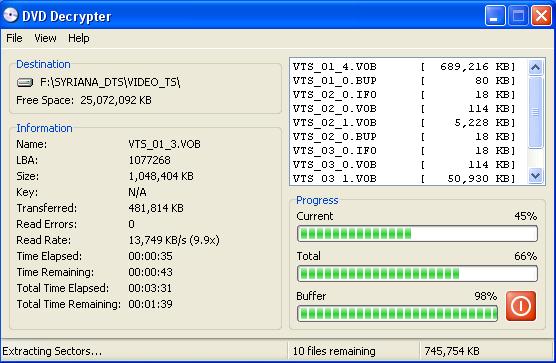Click the LBA value 1077268
The width and height of the screenshot is (556, 363).
click(x=149, y=160)
